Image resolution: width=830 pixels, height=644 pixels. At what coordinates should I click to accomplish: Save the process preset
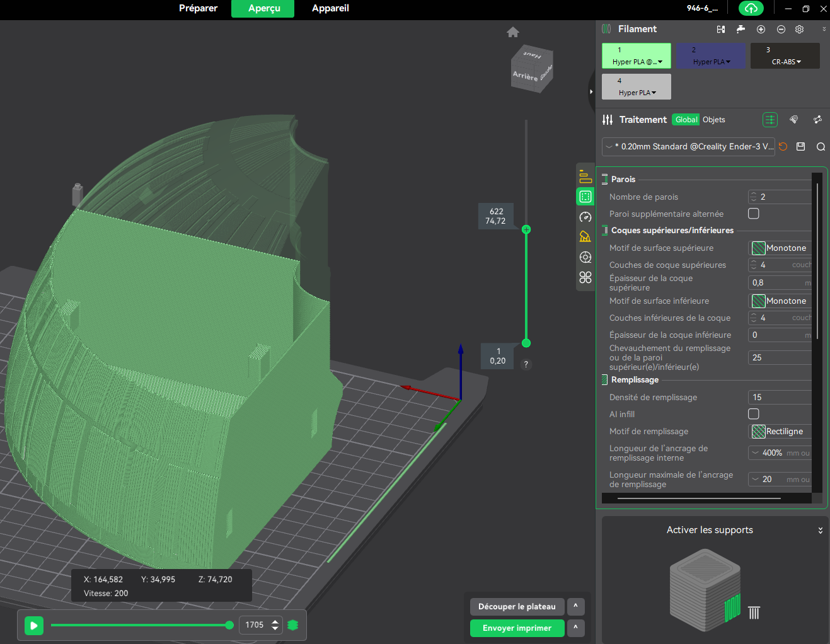click(801, 146)
